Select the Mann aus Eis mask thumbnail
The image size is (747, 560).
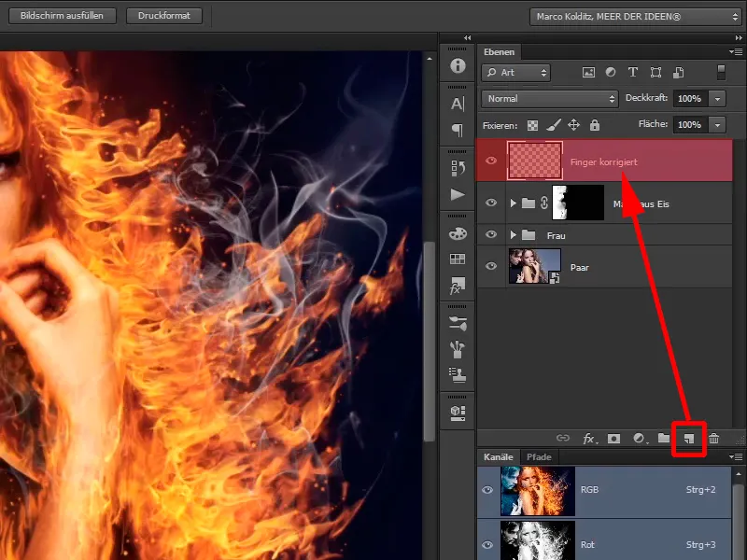point(578,203)
